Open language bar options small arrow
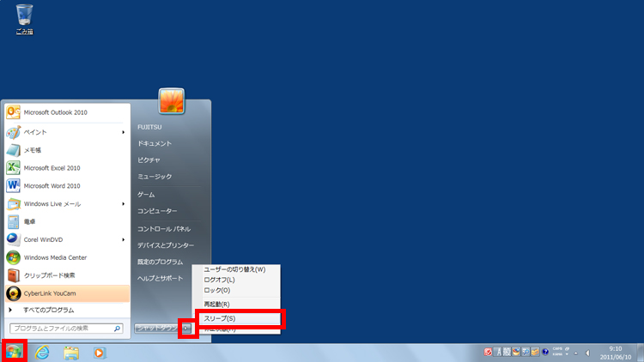The width and height of the screenshot is (644, 362). coord(567,354)
